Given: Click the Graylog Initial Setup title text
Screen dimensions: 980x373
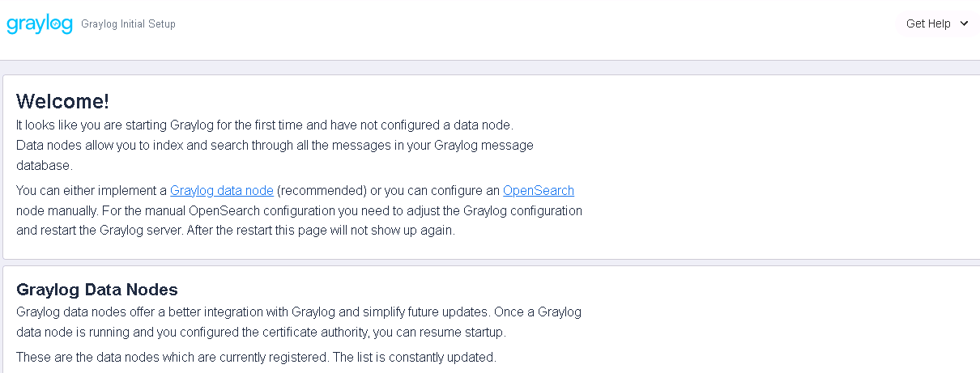Looking at the screenshot, I should pos(128,24).
